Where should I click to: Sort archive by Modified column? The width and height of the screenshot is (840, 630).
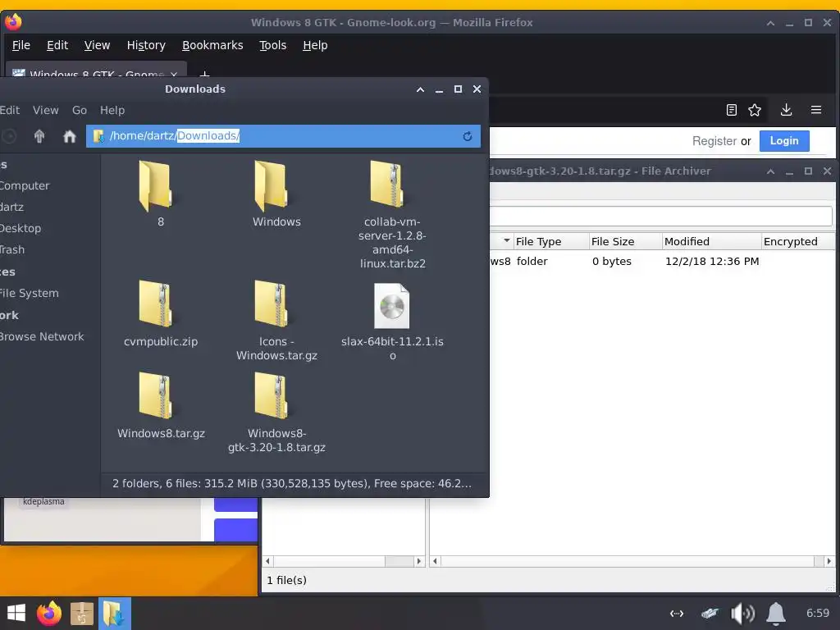(711, 242)
